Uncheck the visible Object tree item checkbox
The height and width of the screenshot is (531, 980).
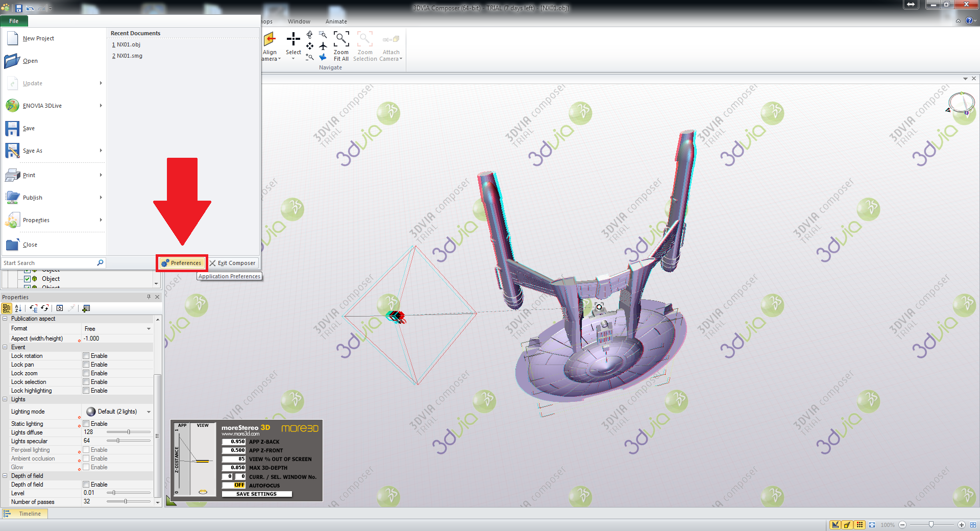point(28,279)
